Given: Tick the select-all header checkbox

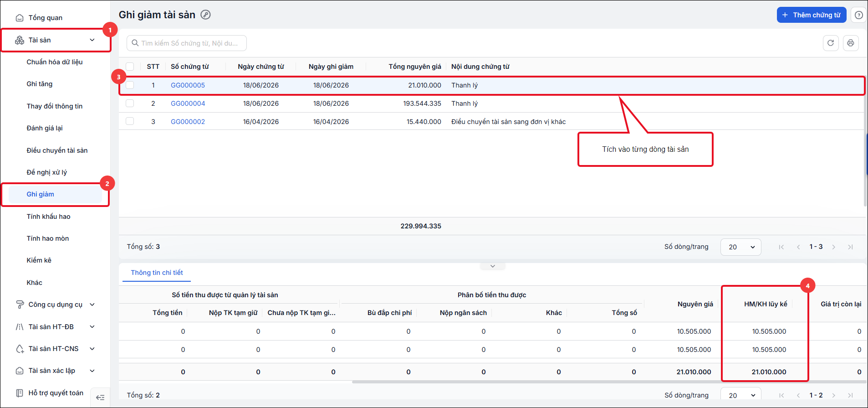Looking at the screenshot, I should (130, 67).
